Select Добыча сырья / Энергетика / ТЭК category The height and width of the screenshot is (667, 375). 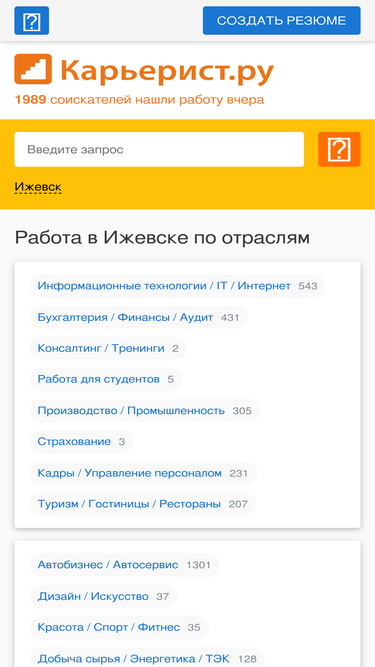click(147, 658)
